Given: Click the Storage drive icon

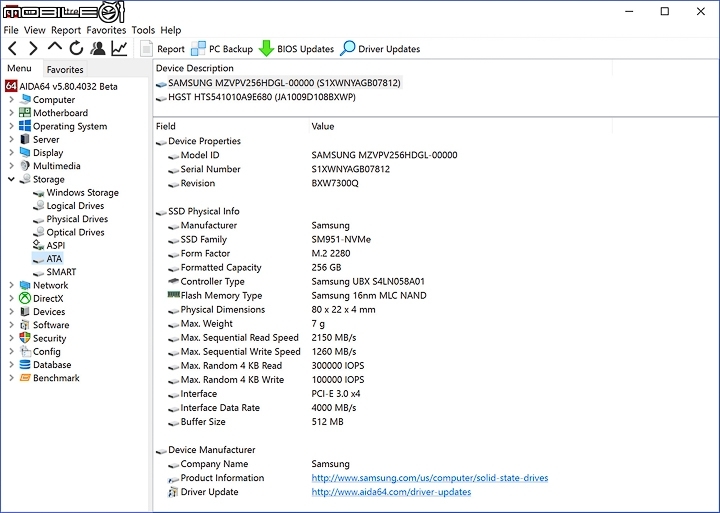Looking at the screenshot, I should [25, 179].
